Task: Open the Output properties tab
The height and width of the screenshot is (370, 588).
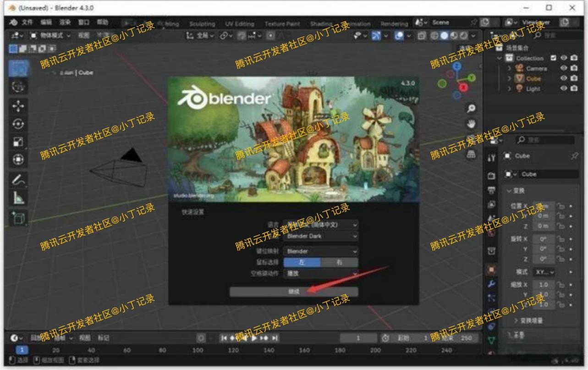Action: point(491,189)
